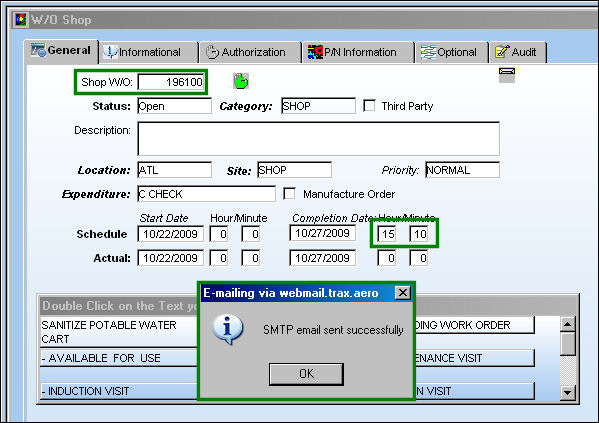Click the Actual start minute field
This screenshot has width=599, height=423.
pyautogui.click(x=251, y=258)
